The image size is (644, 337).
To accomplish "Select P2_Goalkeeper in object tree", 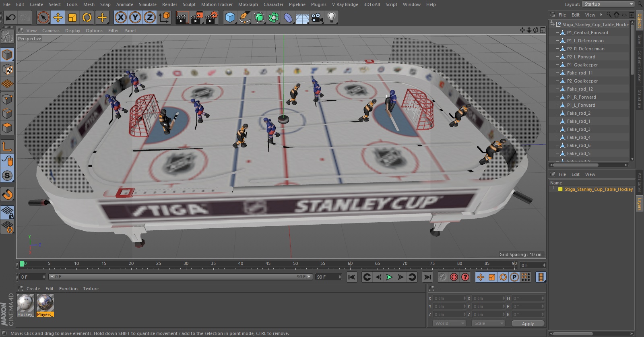I will pyautogui.click(x=582, y=81).
